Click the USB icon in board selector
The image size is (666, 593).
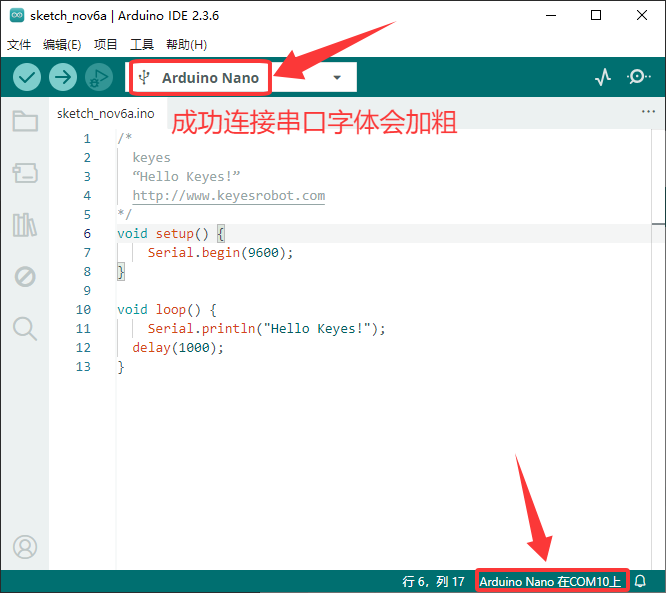[144, 77]
